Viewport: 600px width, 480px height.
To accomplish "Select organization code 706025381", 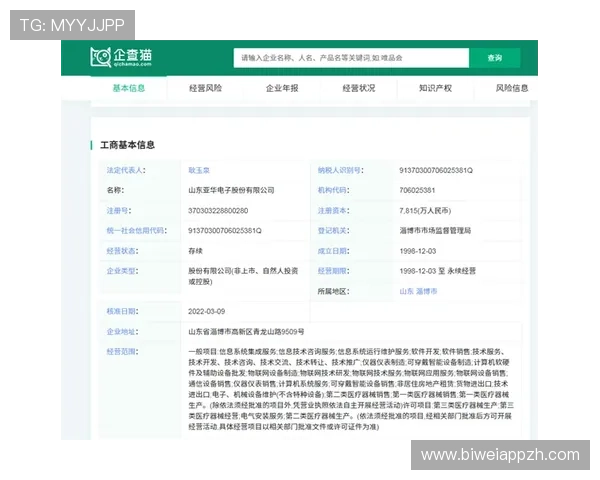I will point(417,190).
